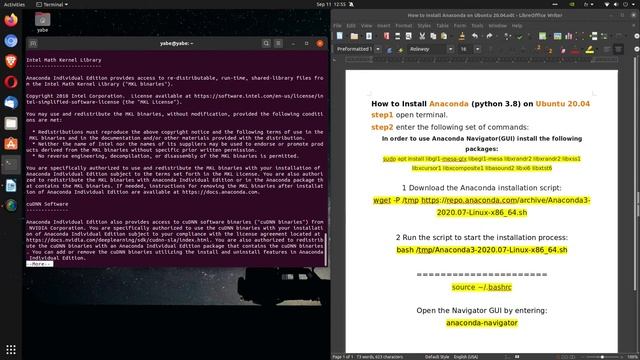640x360 pixels.
Task: Click the 'Intel Math Kernel Library' heading
Action: pos(64,60)
